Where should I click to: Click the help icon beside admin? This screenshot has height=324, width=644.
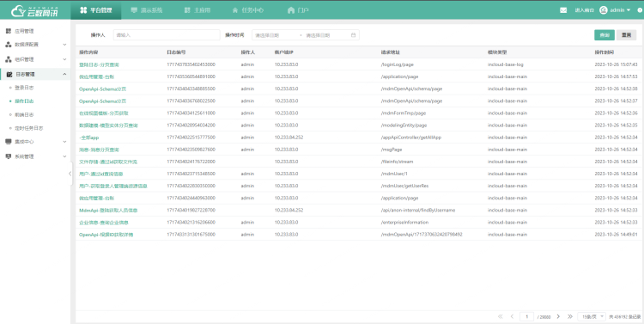640,10
